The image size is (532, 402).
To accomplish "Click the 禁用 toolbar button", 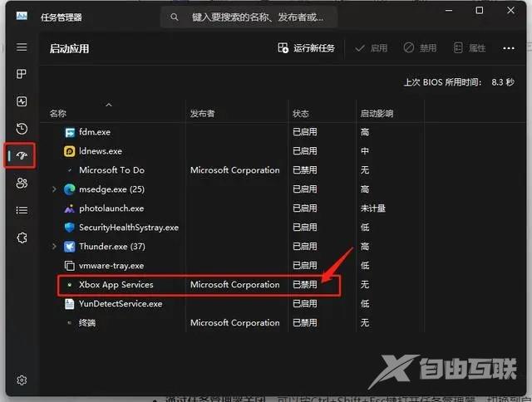I will (420, 48).
